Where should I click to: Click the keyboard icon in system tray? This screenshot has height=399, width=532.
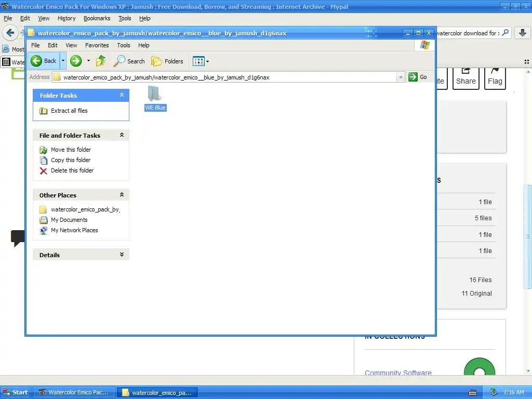click(473, 393)
